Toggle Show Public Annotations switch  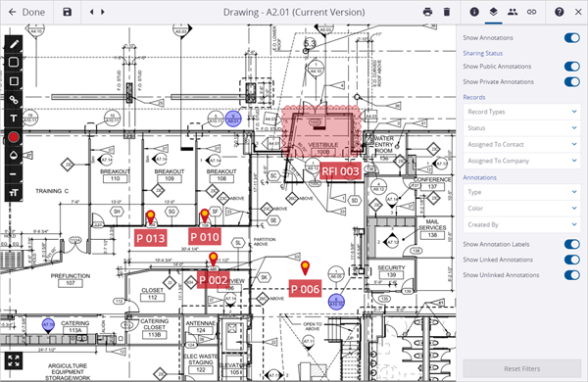pyautogui.click(x=572, y=67)
